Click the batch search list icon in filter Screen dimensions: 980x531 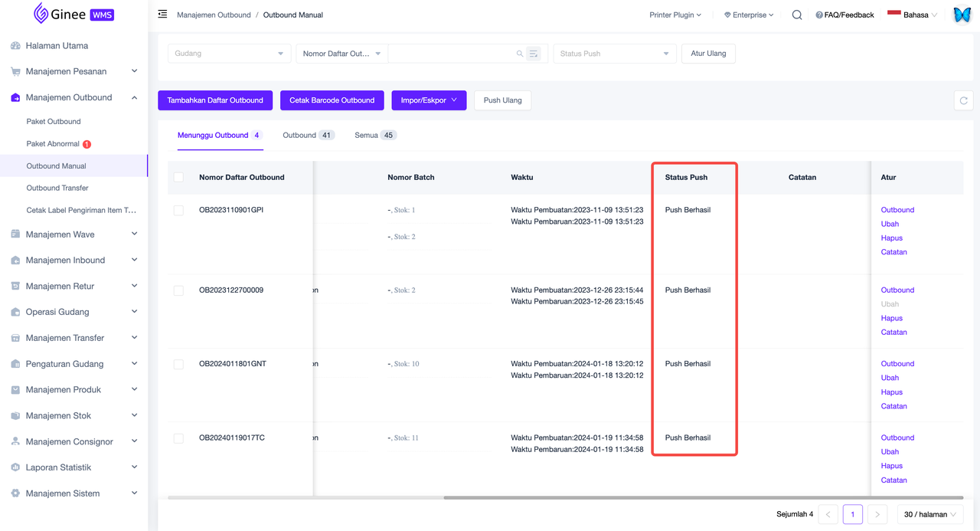point(534,54)
